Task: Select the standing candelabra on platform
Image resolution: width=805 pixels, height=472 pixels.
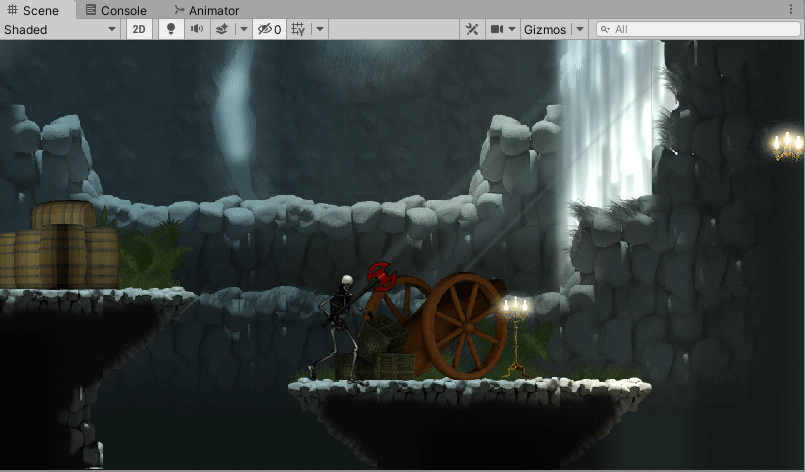Action: [516, 337]
